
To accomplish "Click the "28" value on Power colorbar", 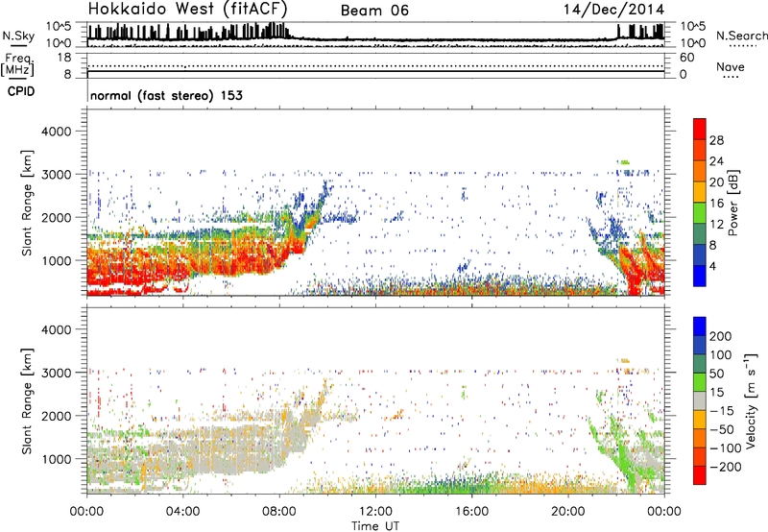I will coord(716,140).
